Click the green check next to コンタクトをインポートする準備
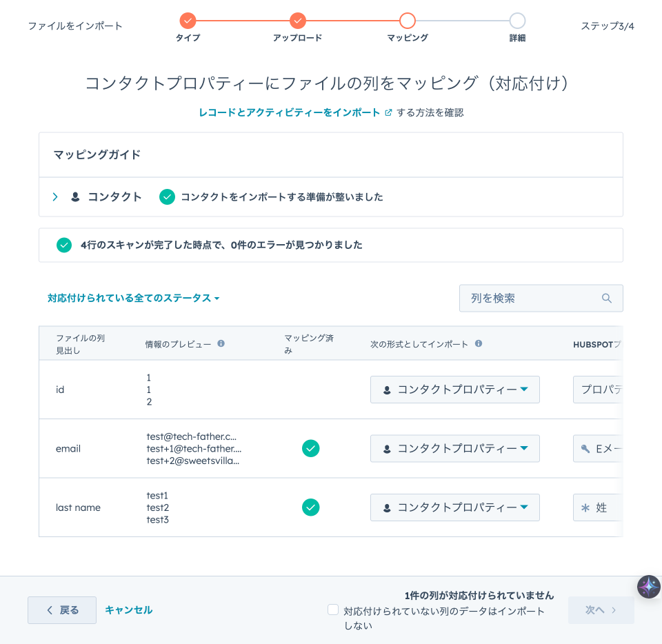 coord(167,197)
